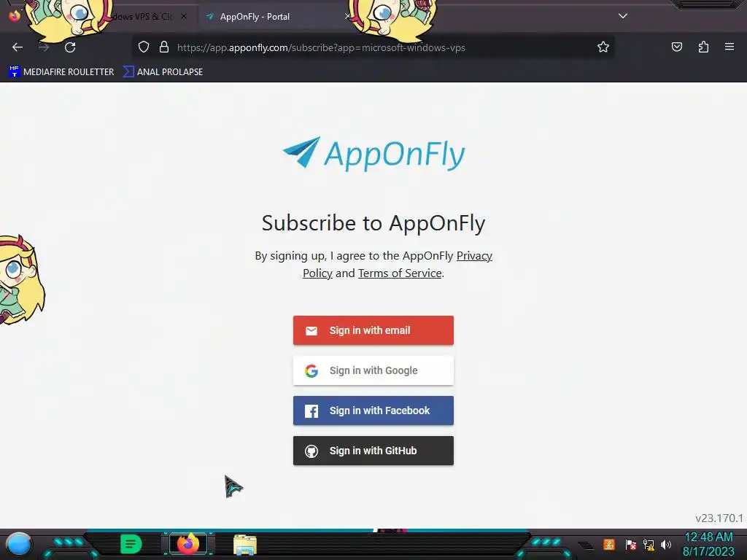
Task: Switch to the Windows VPS & Cloud tab
Action: pos(143,17)
